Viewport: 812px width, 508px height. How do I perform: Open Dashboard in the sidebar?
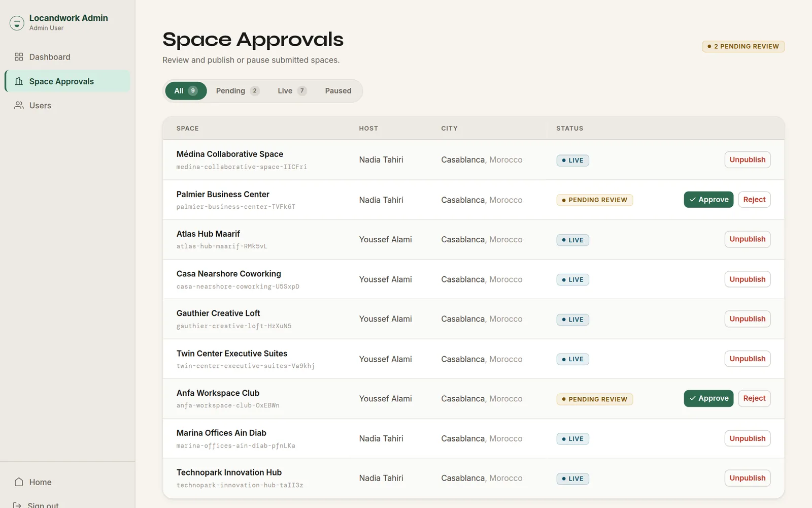(x=67, y=57)
